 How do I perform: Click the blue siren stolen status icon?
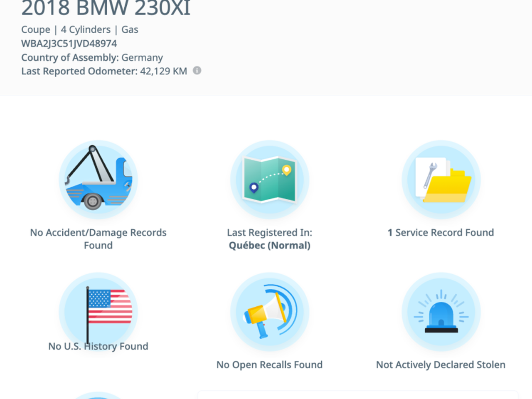(441, 312)
